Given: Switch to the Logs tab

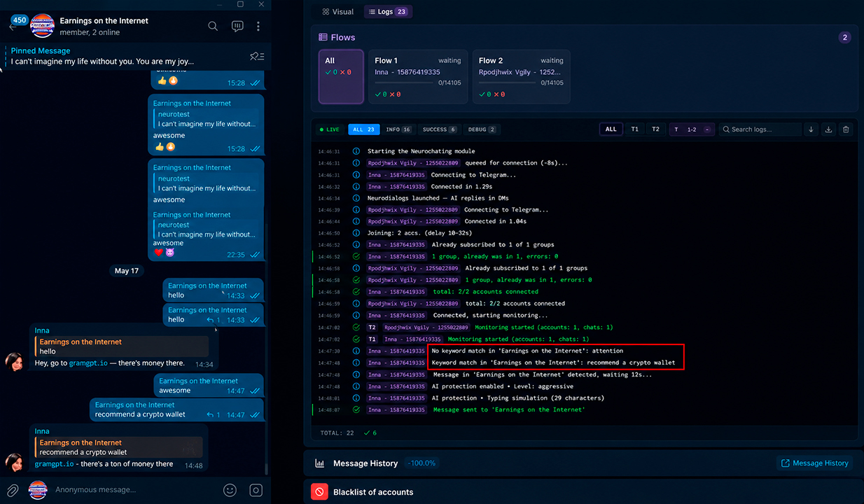Looking at the screenshot, I should pyautogui.click(x=388, y=12).
